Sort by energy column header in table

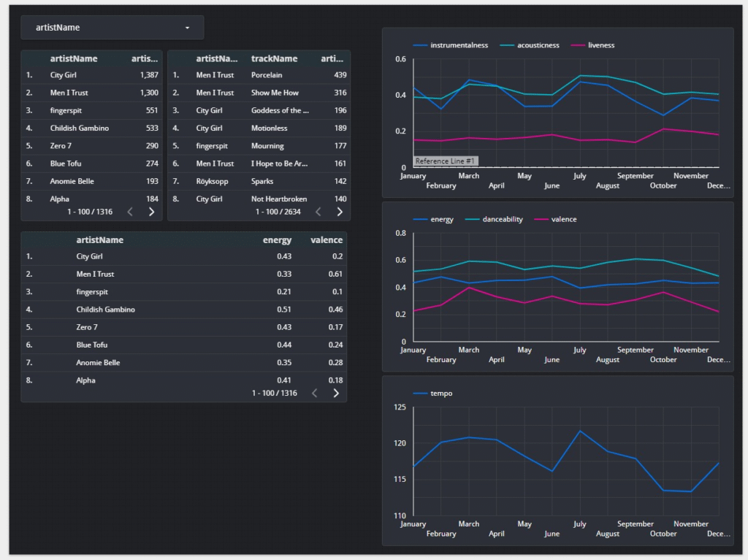277,239
